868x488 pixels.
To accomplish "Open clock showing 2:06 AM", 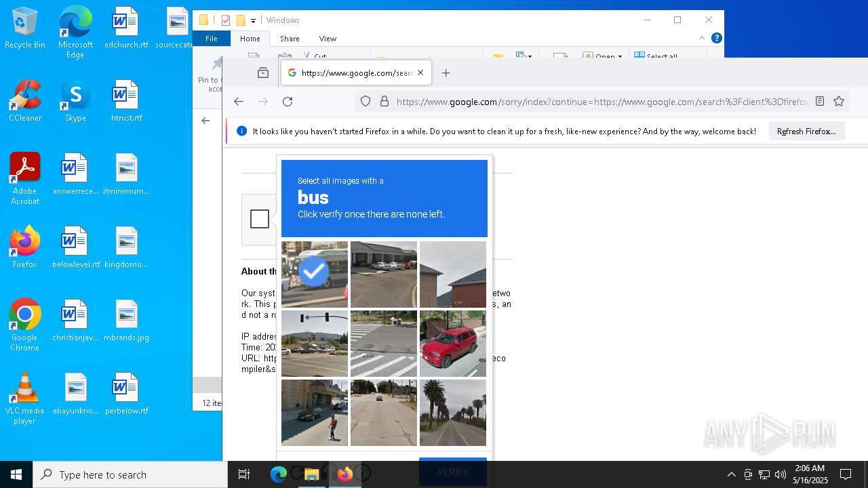I will point(810,474).
